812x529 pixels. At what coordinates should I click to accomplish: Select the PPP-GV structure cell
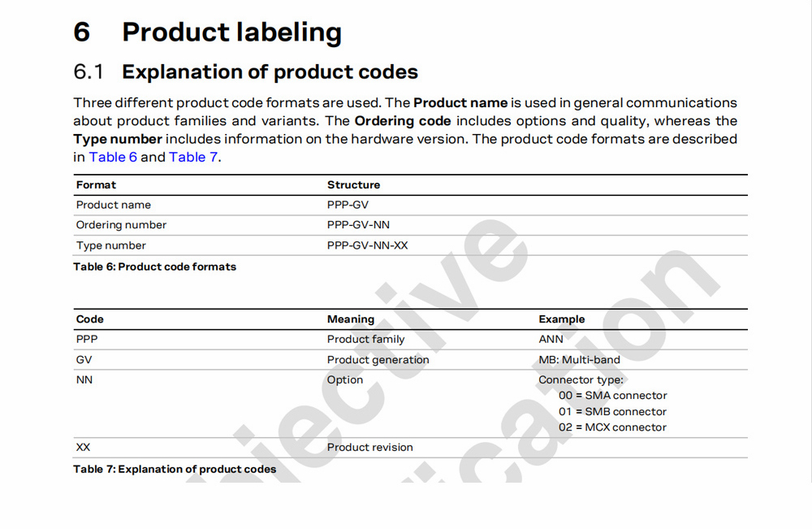coord(348,205)
